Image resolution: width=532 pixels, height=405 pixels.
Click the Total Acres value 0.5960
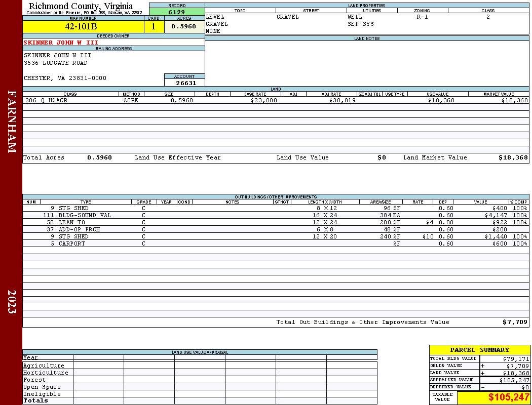click(x=99, y=157)
